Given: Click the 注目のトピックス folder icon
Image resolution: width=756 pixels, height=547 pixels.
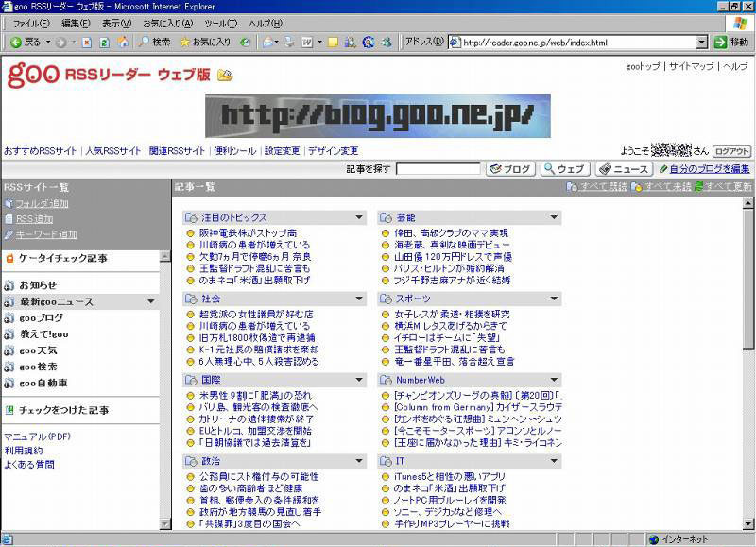Looking at the screenshot, I should tap(191, 218).
